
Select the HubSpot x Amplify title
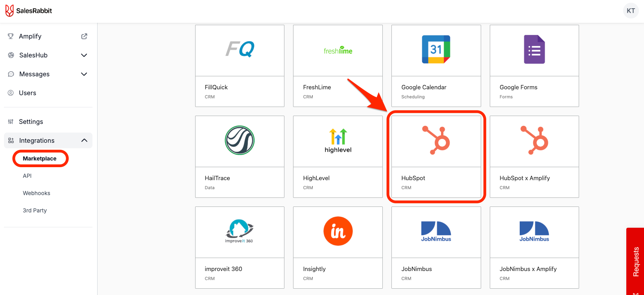[x=525, y=178]
